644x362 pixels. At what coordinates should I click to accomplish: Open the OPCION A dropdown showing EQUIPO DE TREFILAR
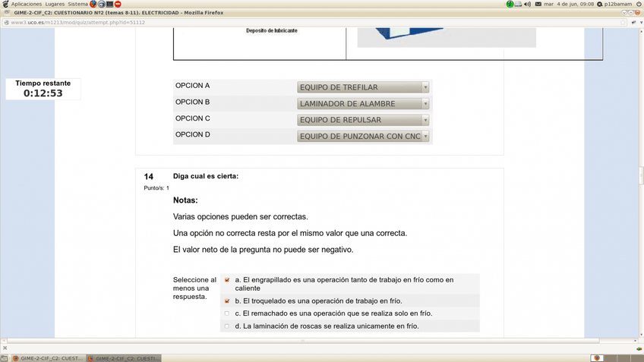click(x=363, y=87)
